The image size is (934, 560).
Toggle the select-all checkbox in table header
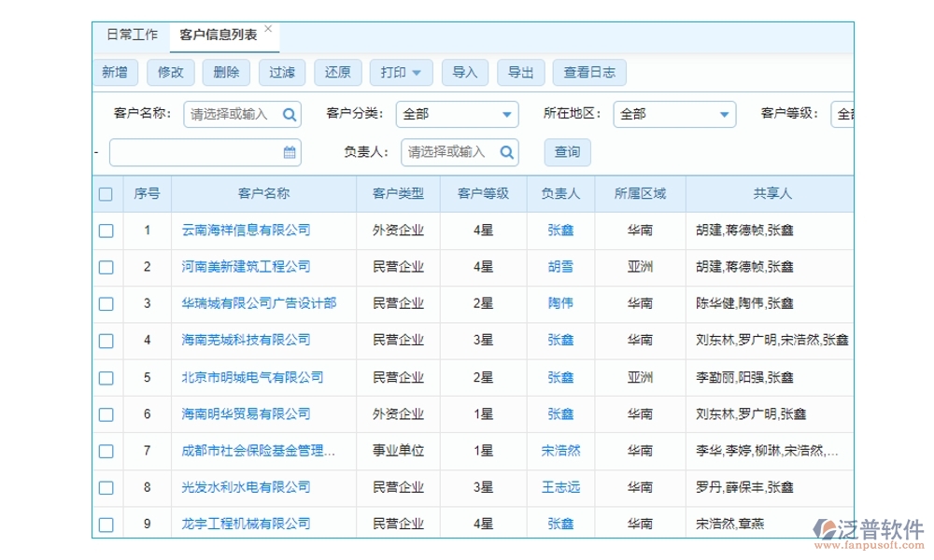(x=106, y=193)
